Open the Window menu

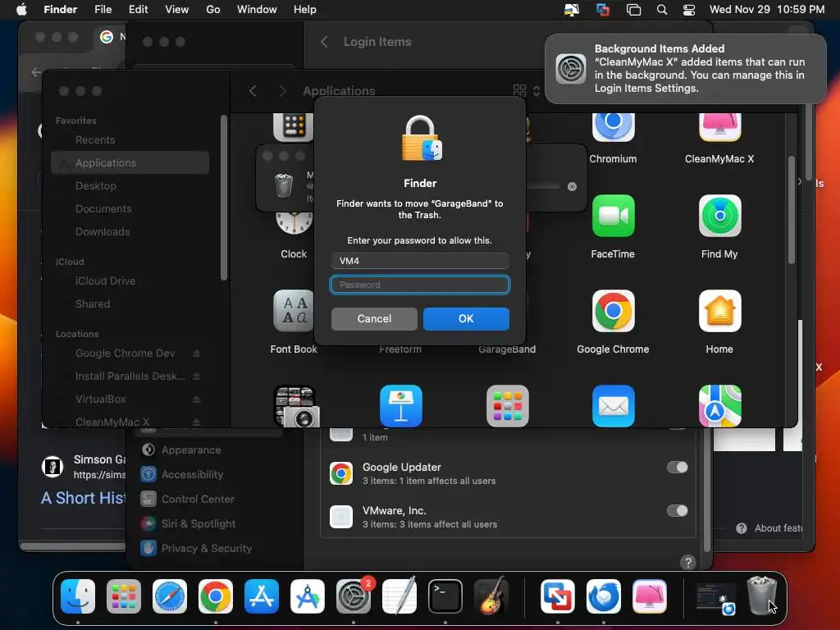tap(257, 10)
